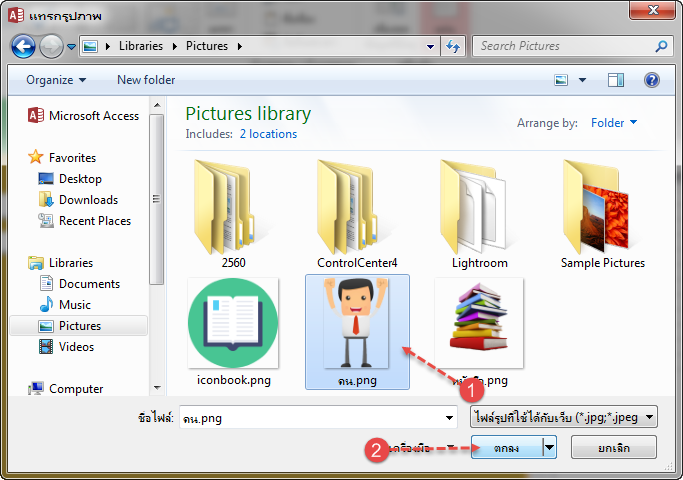Select the iconbook.png thumbnail

(x=232, y=325)
